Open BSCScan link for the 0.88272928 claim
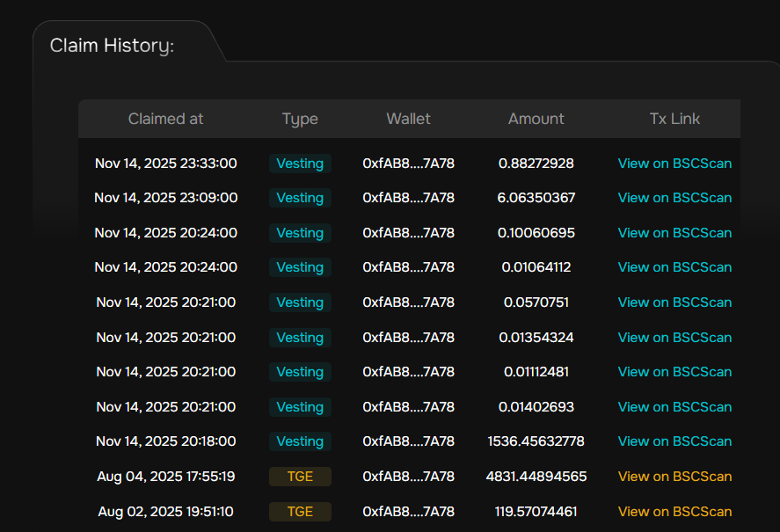This screenshot has height=532, width=780. point(674,163)
